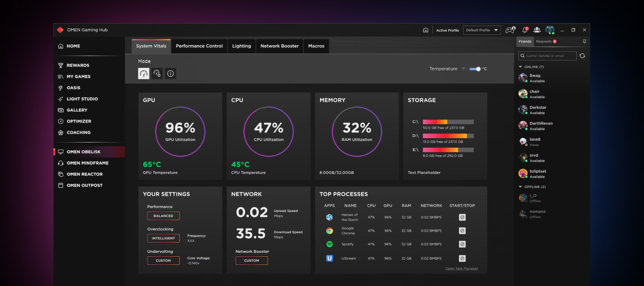
Task: Select the Friends tab
Action: 525,42
